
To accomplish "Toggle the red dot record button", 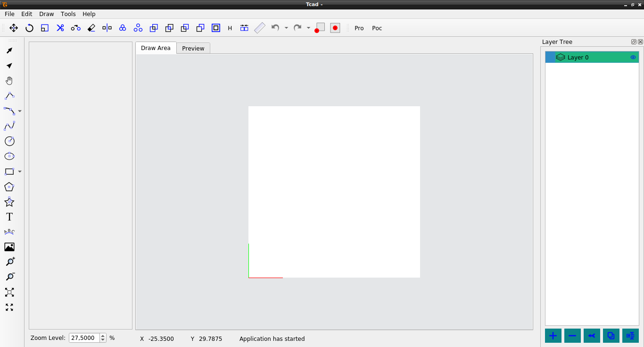I will [335, 28].
